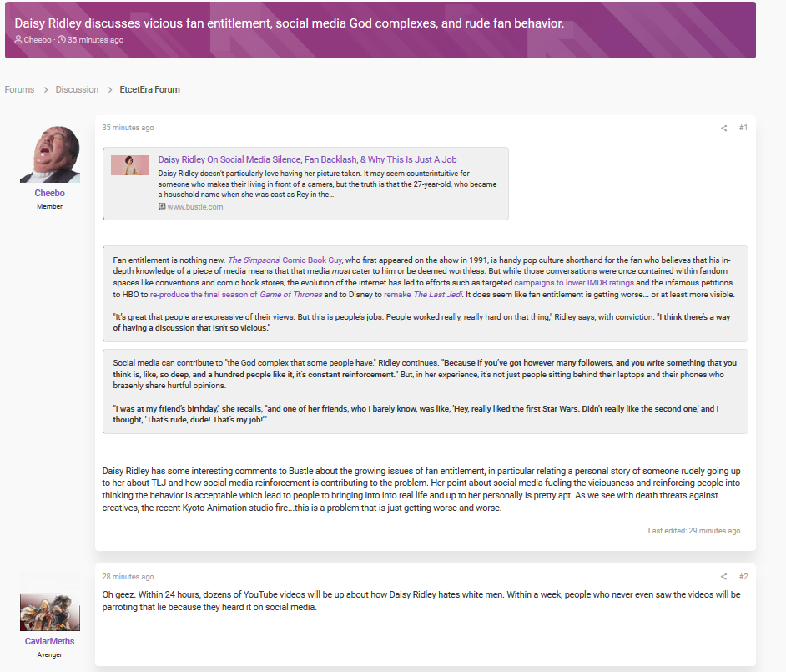Click the quote beginning 'Social media can contribute'
786x672 pixels.
(x=425, y=392)
